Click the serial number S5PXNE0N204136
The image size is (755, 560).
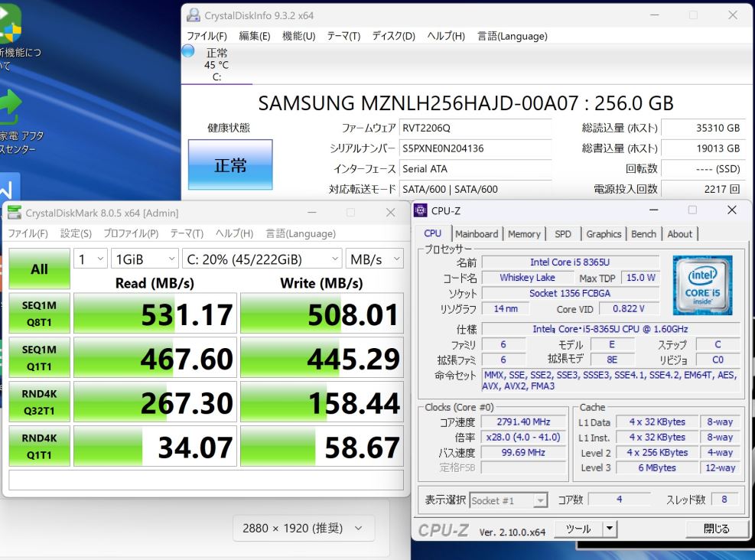[475, 148]
